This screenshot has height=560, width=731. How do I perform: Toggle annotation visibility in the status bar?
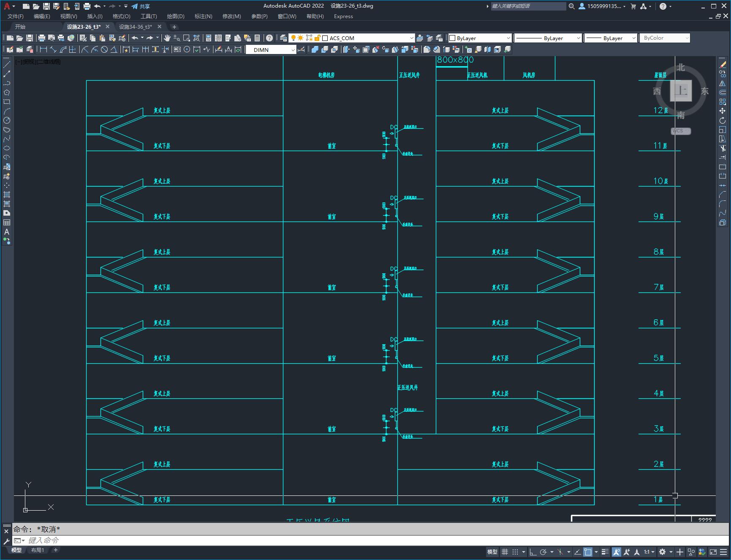(617, 552)
